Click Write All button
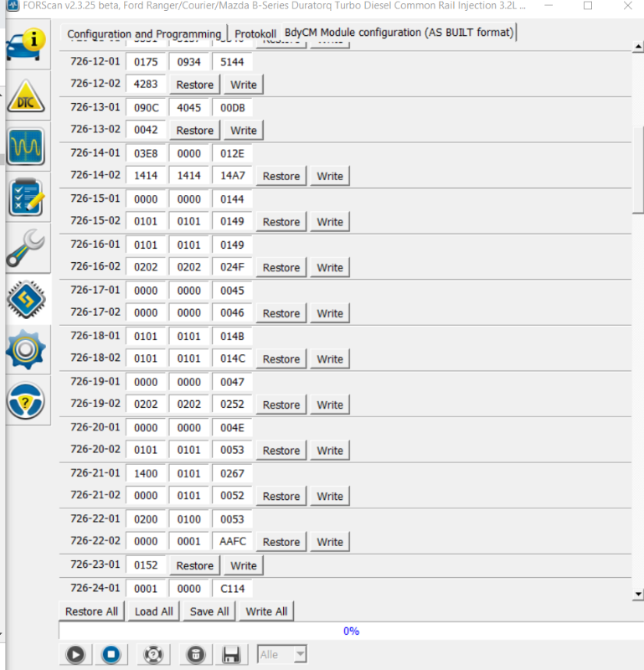 click(266, 611)
